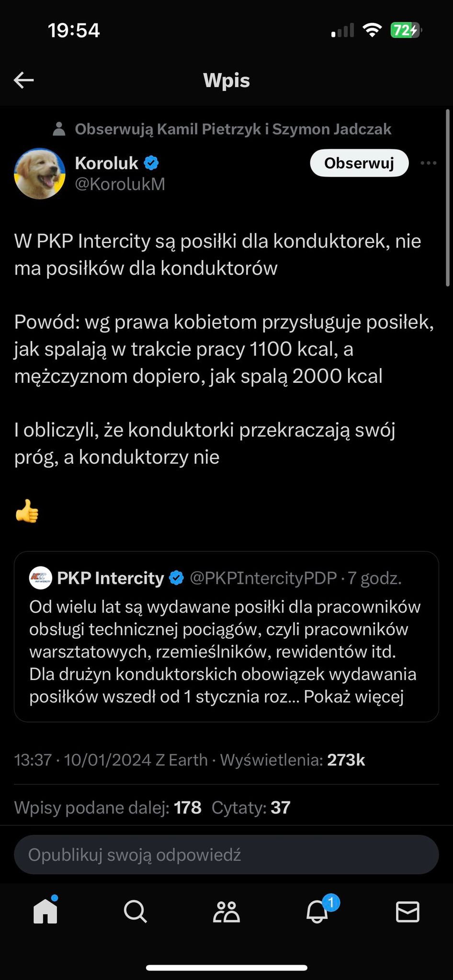This screenshot has width=453, height=980.
Task: Tap the reply field Opublikuj swoją odpowiedź
Action: point(226,855)
